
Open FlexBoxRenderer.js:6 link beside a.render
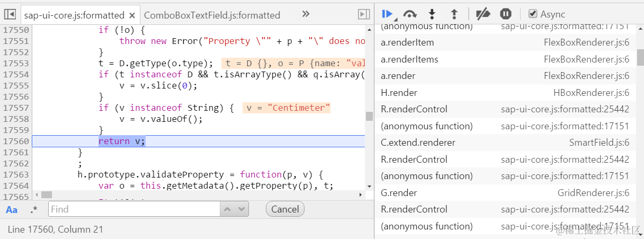[x=586, y=76]
